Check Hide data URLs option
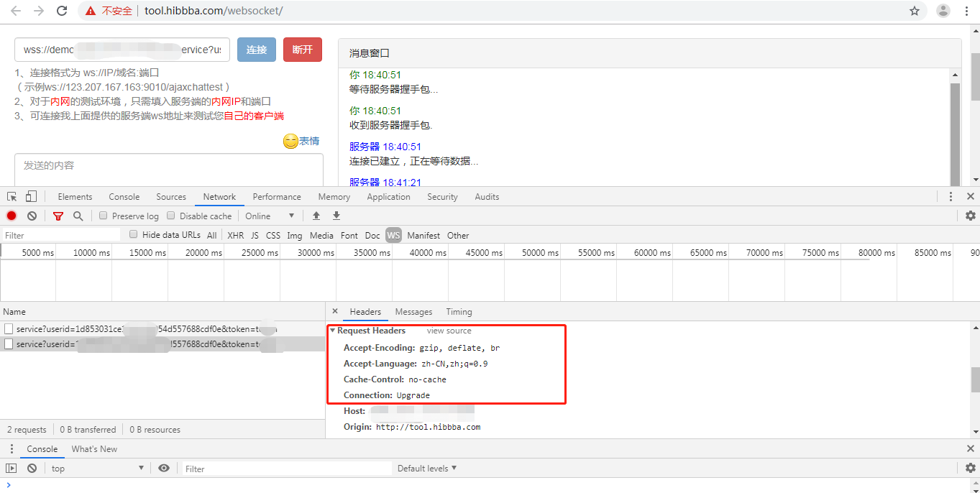This screenshot has width=980, height=493. pos(134,234)
